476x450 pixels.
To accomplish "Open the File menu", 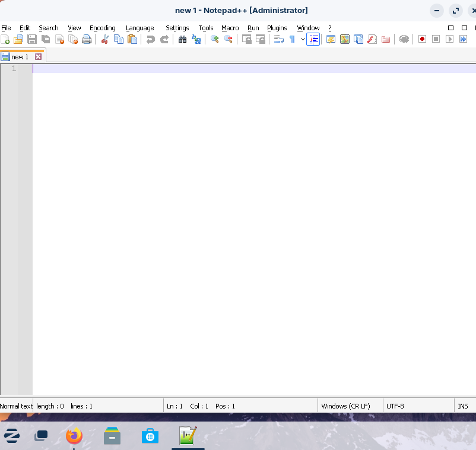I will coord(6,28).
